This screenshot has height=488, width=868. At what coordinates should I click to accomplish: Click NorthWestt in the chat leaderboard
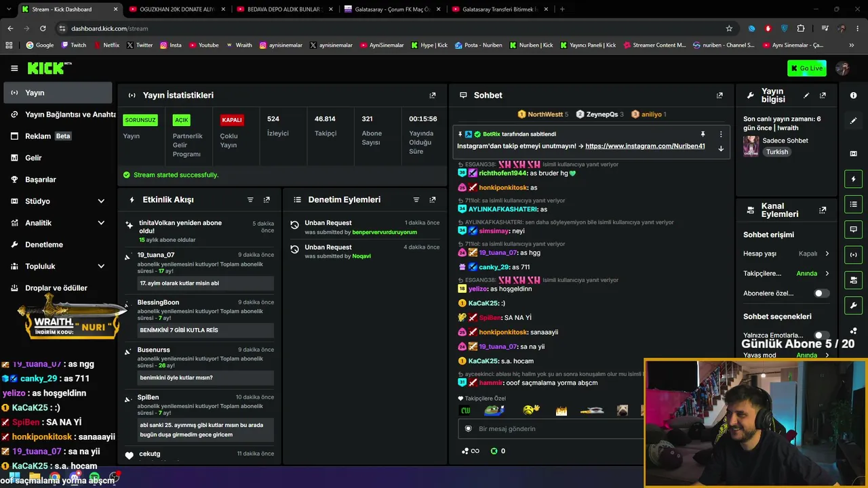542,115
